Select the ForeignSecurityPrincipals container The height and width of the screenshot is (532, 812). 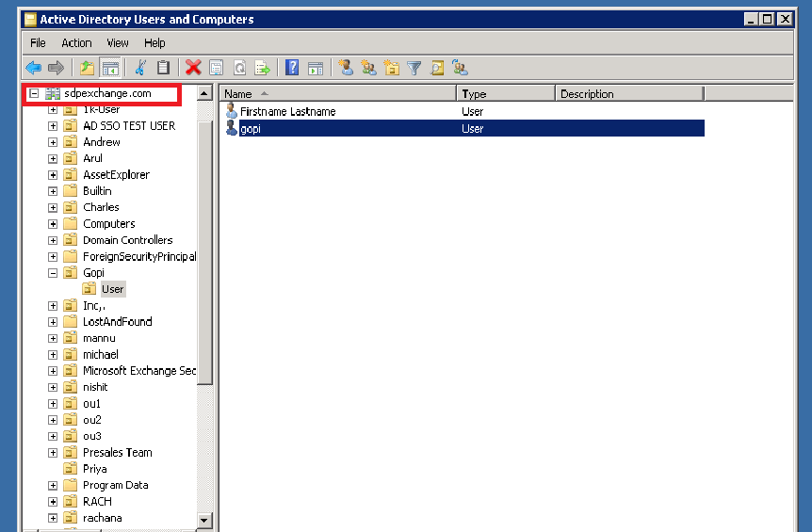(139, 257)
